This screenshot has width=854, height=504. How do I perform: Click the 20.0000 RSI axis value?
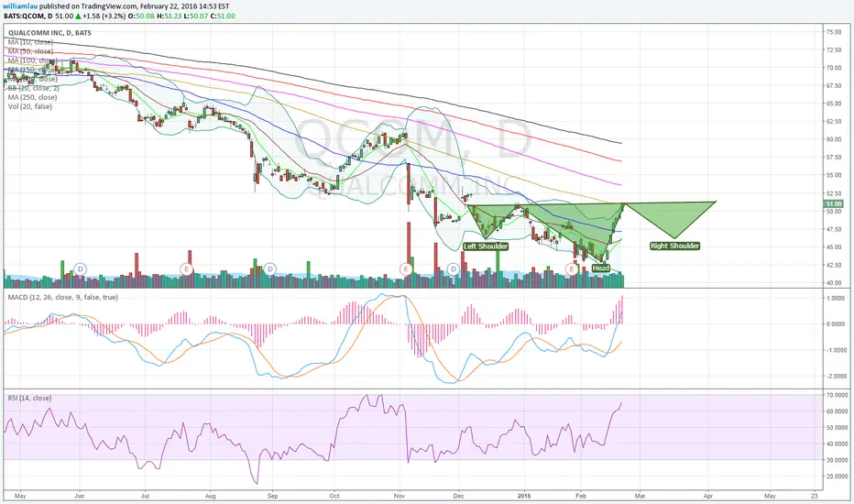(x=838, y=477)
